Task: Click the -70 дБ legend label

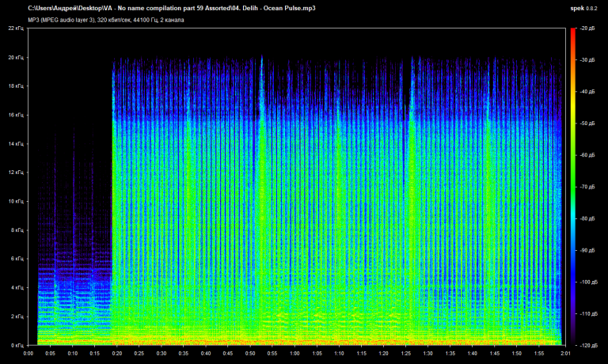Action: tap(587, 187)
